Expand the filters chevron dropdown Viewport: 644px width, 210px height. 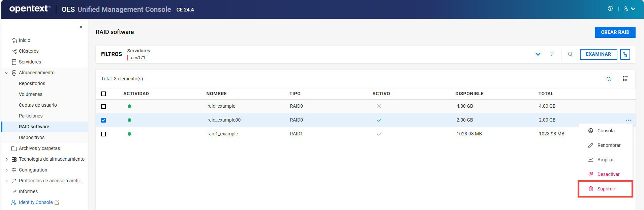538,54
